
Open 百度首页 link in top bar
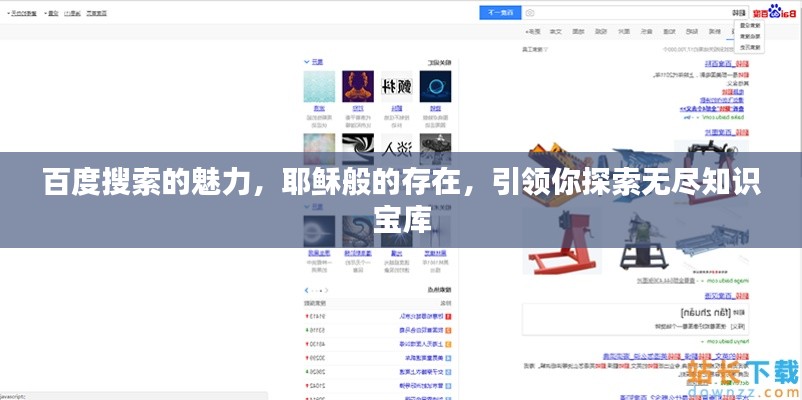coord(97,13)
